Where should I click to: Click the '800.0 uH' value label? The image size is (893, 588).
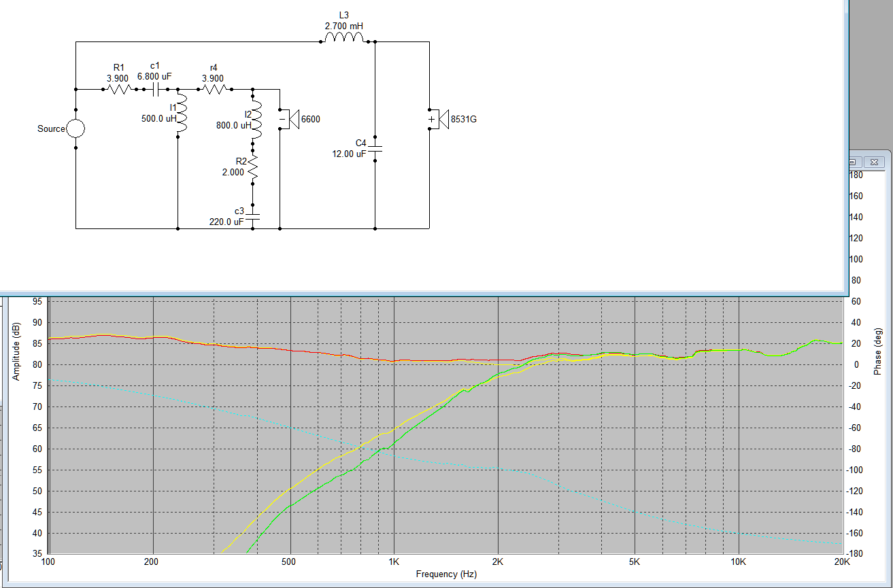(x=233, y=125)
